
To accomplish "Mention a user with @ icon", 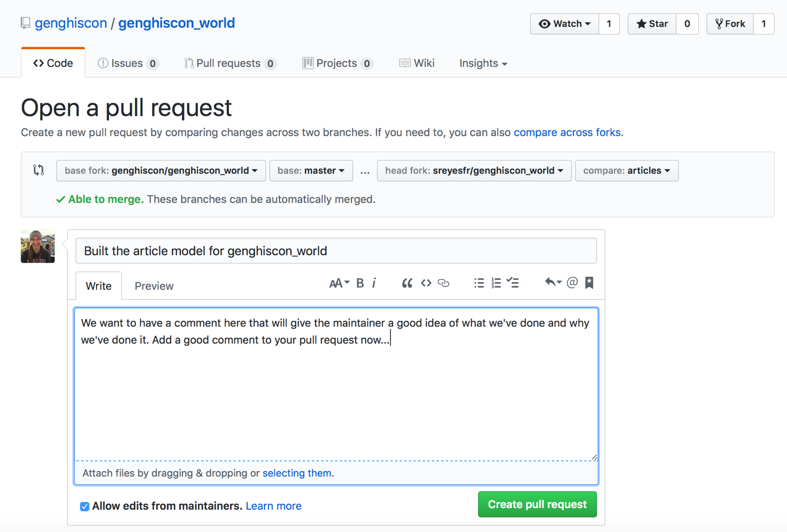I will (x=572, y=283).
